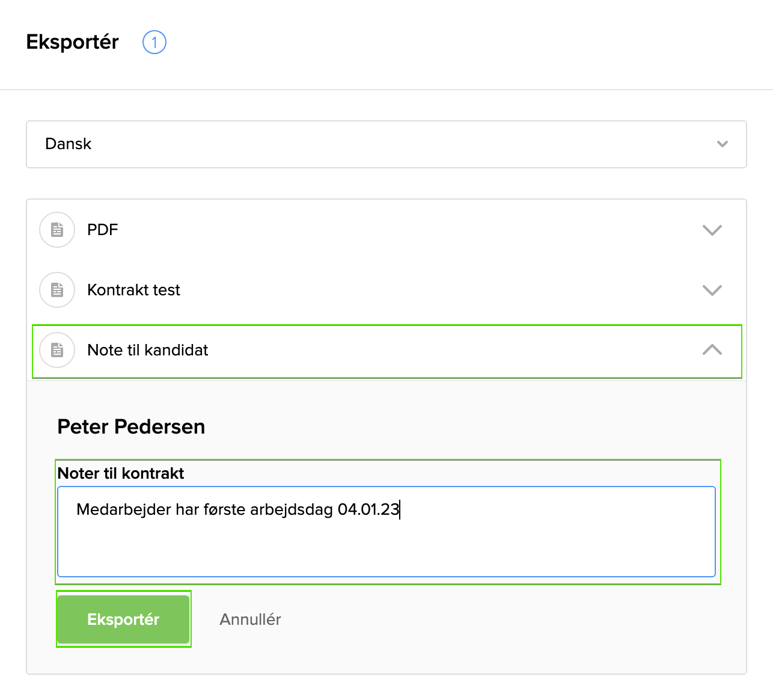
Task: Focus the Noter til kontrakt text area
Action: click(x=386, y=544)
